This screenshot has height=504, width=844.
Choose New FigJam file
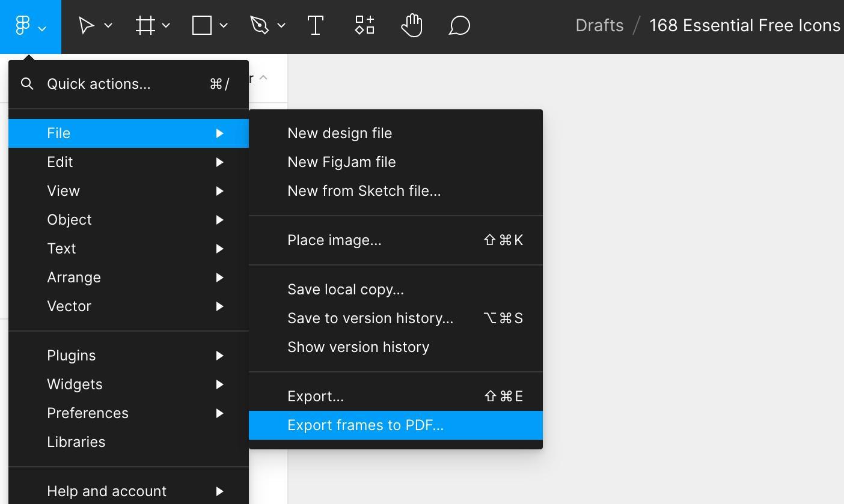point(396,162)
